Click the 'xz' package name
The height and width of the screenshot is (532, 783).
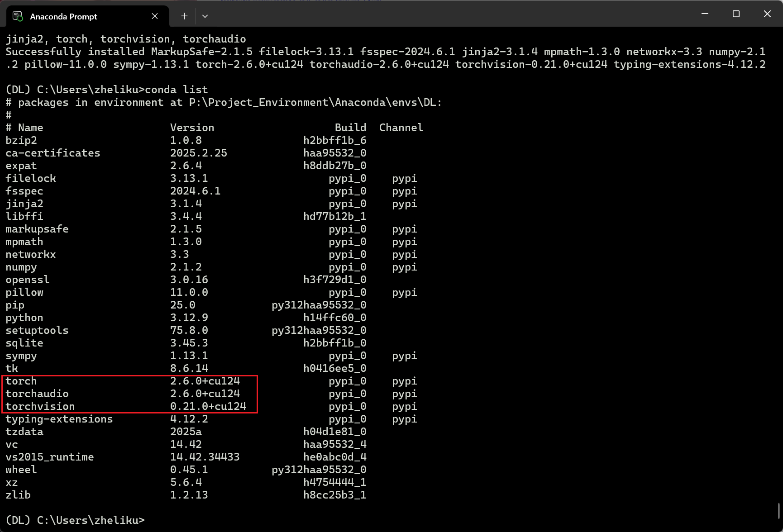tap(12, 483)
